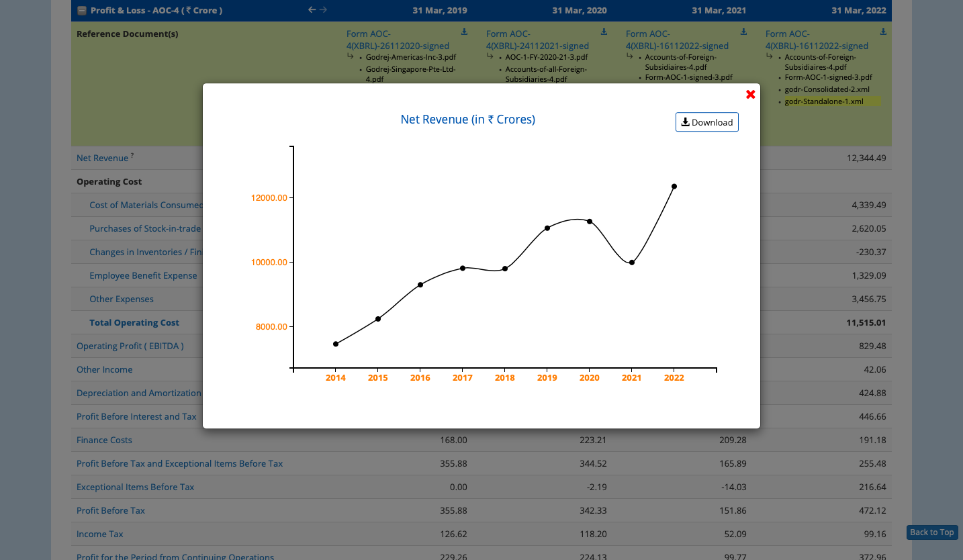Select the 216.64 Exceptional Items value
The image size is (963, 560).
click(872, 487)
